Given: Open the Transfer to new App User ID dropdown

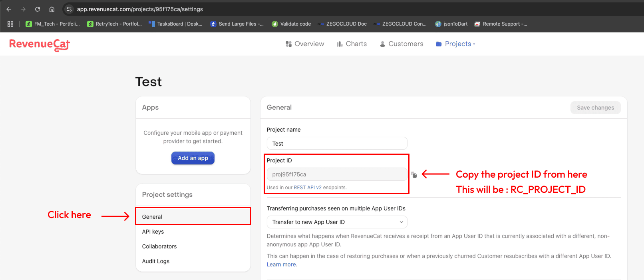Looking at the screenshot, I should tap(337, 222).
